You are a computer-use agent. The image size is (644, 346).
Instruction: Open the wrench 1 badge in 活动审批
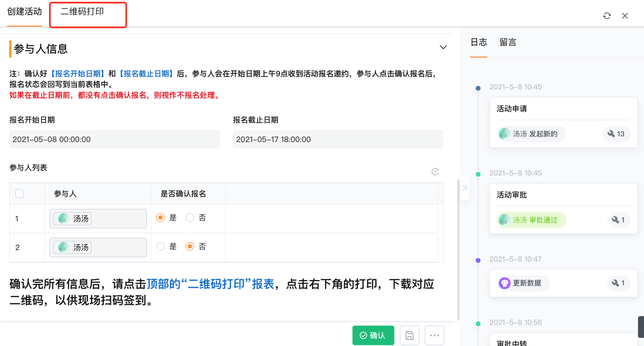tap(619, 220)
